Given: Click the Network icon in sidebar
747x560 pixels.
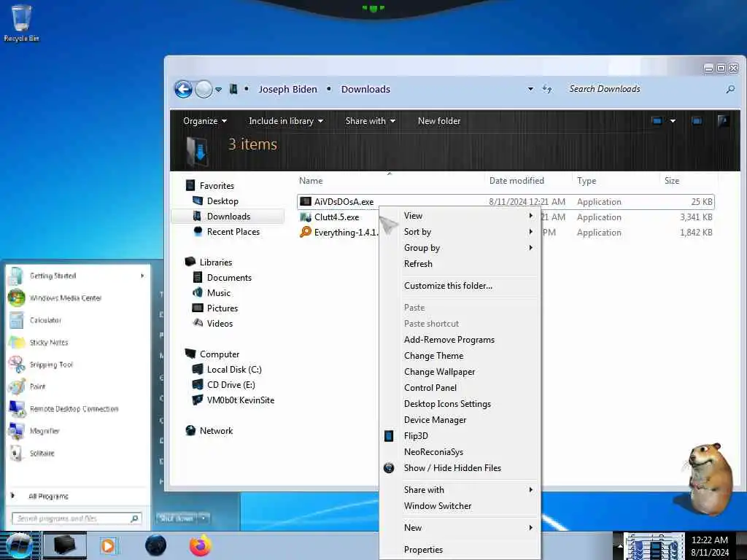Looking at the screenshot, I should click(190, 430).
